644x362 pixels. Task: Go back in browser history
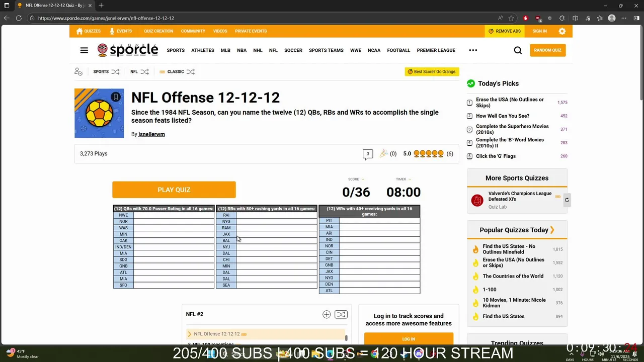click(x=7, y=18)
